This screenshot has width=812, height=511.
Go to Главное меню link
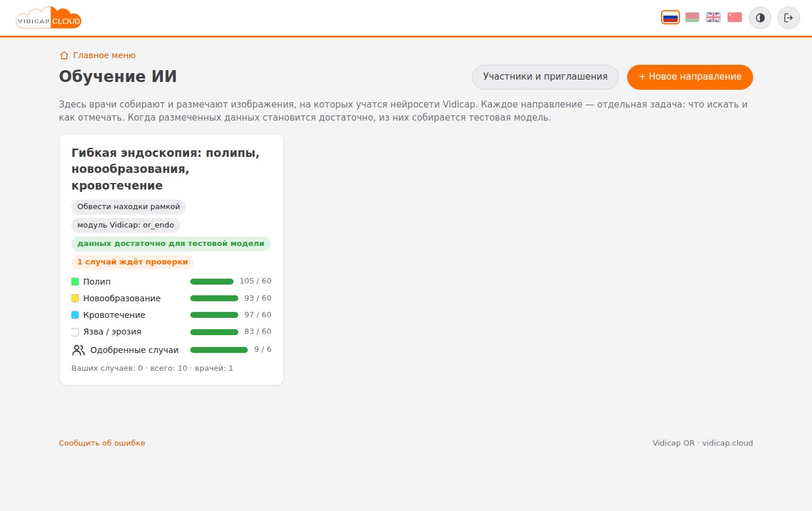click(97, 55)
